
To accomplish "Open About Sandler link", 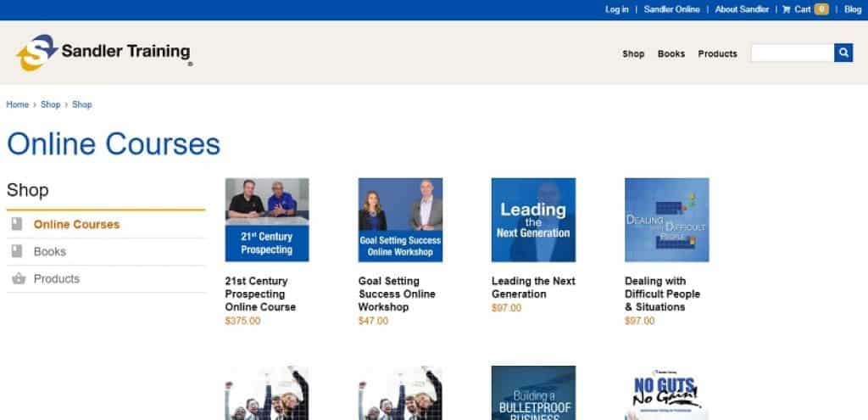I will point(742,9).
